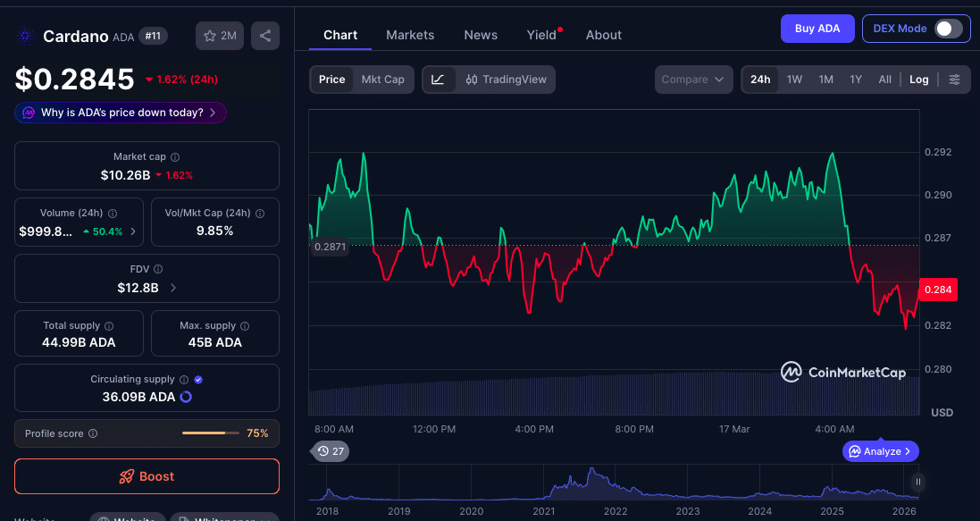Switch chart to Log scale
Viewport: 980px width, 521px height.
918,80
